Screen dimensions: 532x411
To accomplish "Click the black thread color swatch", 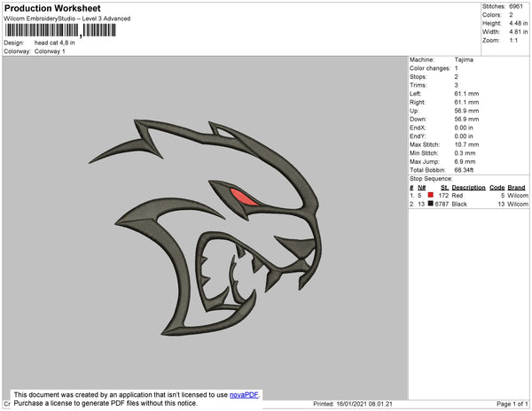I will click(x=431, y=204).
